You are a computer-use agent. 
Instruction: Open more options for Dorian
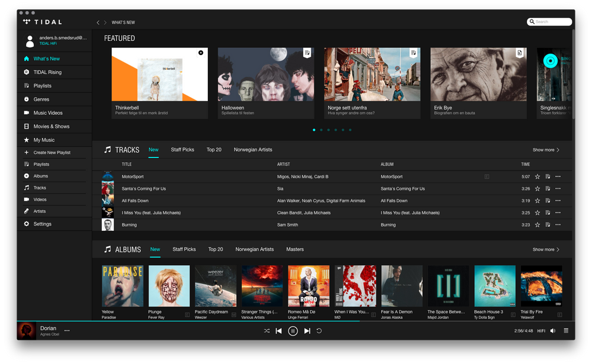(67, 331)
